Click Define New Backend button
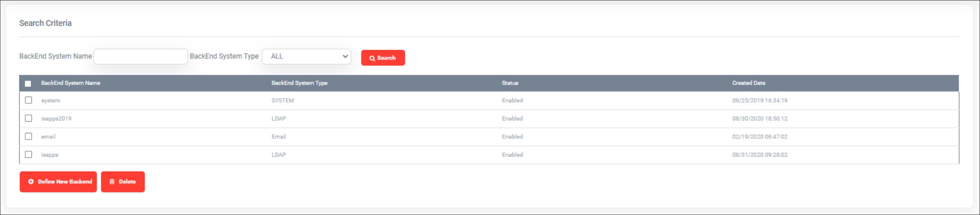 point(58,181)
